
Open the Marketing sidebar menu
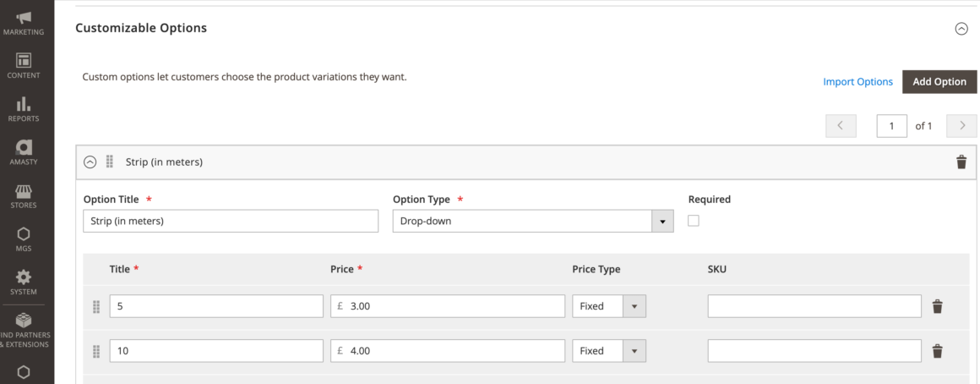click(24, 23)
